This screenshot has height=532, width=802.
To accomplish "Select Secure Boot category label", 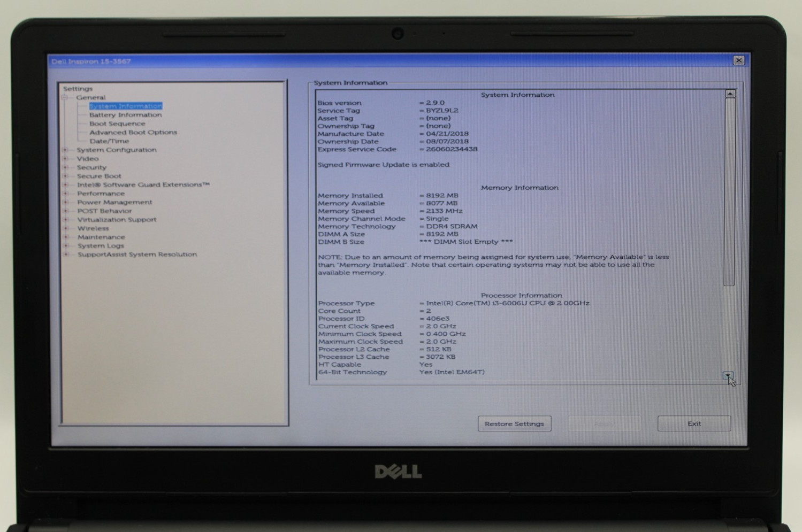I will point(99,176).
